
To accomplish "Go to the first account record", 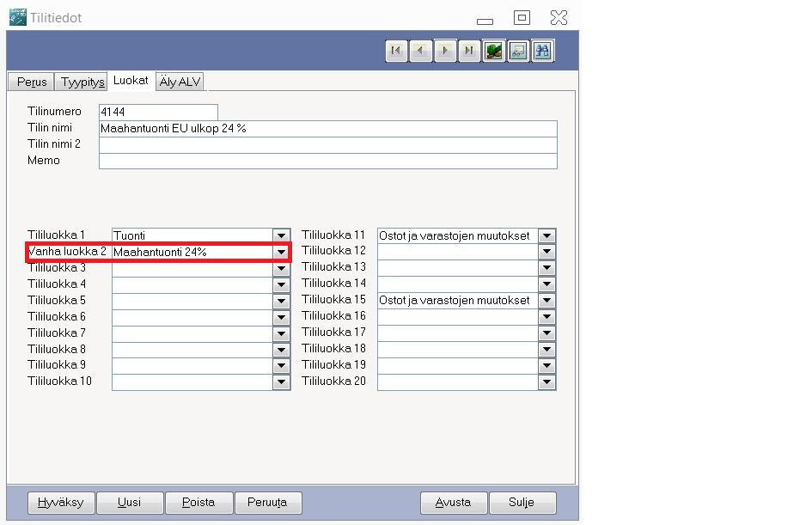I will [396, 51].
